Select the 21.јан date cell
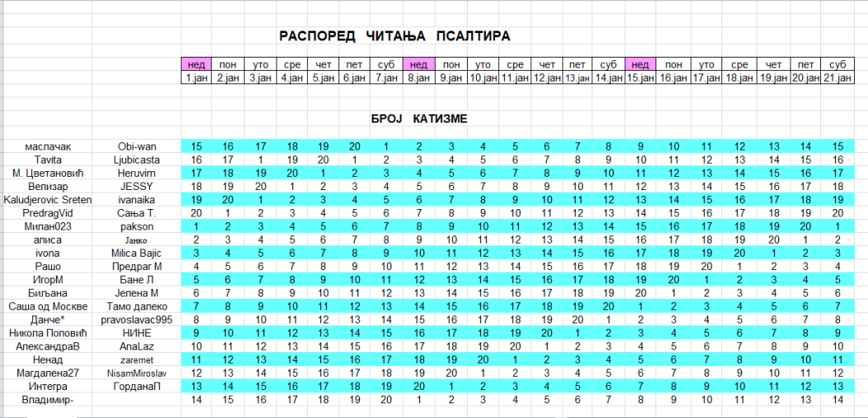The width and height of the screenshot is (868, 418). click(837, 78)
